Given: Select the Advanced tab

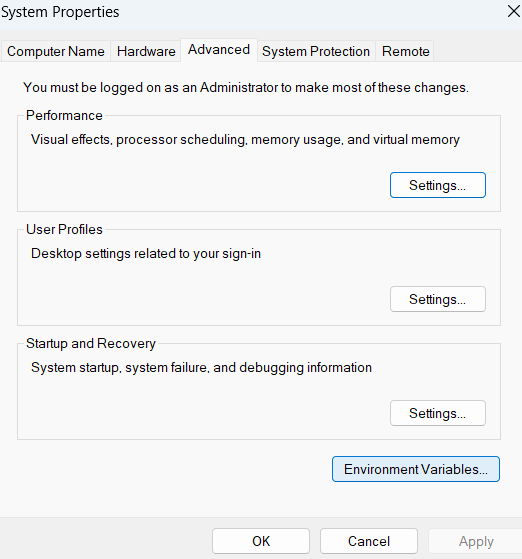Looking at the screenshot, I should tap(219, 50).
